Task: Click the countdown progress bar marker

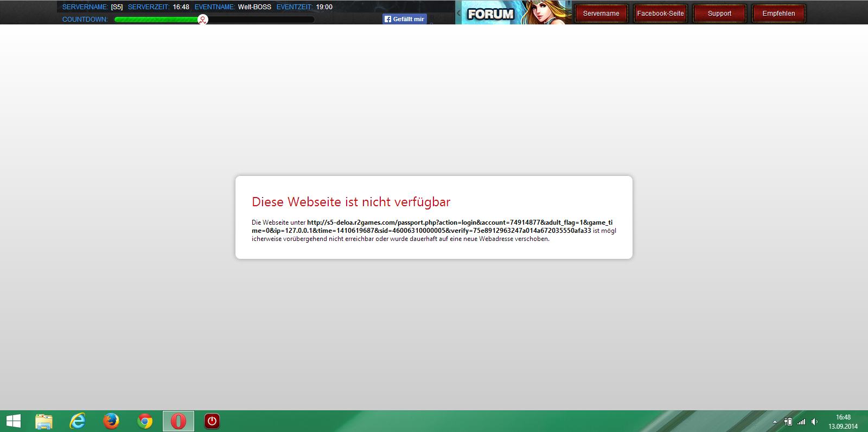Action: (202, 20)
